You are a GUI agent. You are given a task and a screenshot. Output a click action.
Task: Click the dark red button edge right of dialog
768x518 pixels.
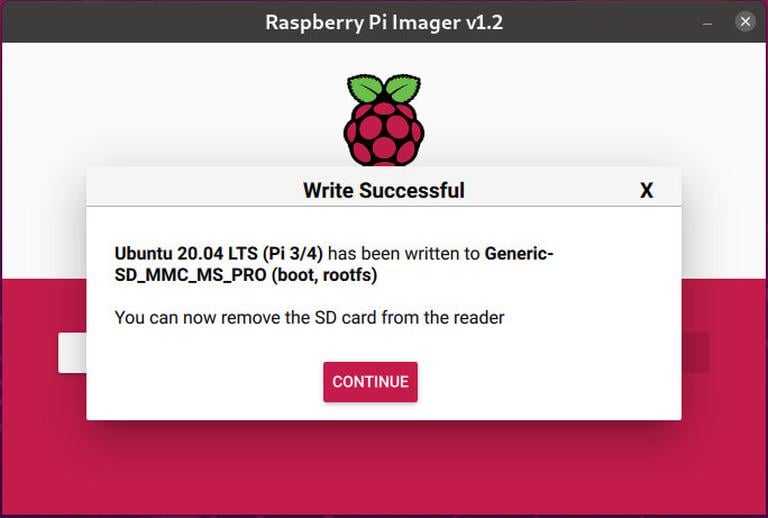(x=695, y=353)
